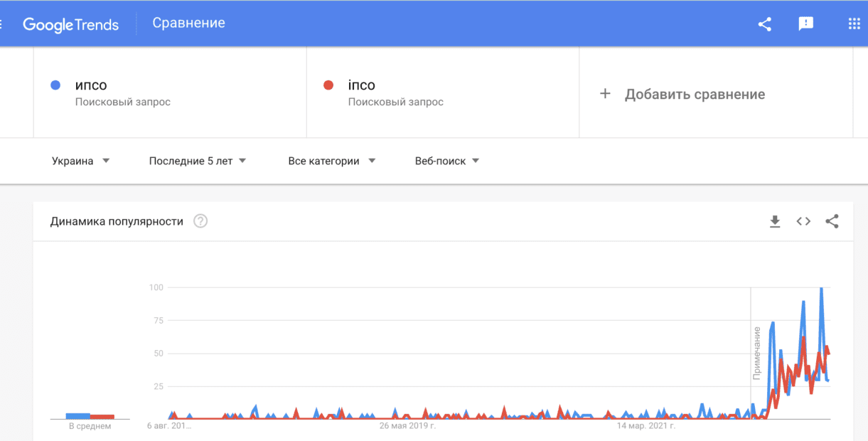Viewport: 868px width, 441px height.
Task: Click the 14 мар. 2021 г. axis label
Action: [645, 426]
